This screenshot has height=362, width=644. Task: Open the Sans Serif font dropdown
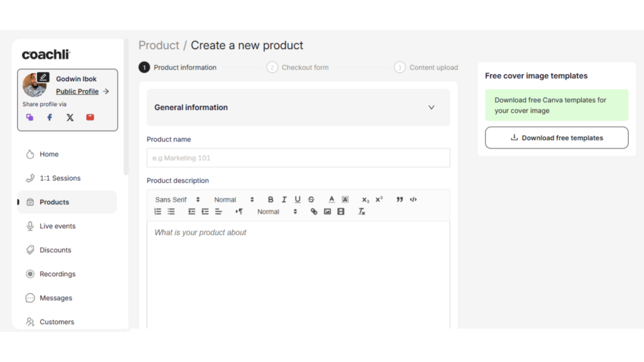pyautogui.click(x=177, y=199)
